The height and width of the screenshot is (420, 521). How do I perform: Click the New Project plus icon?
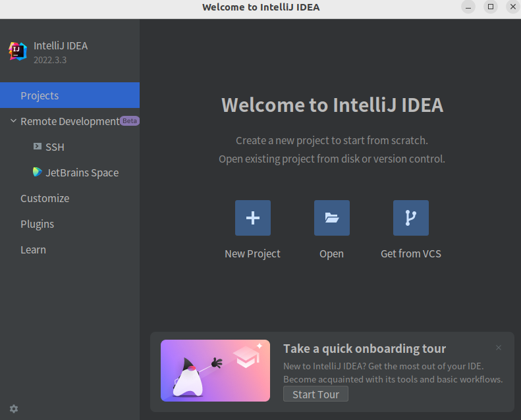[x=252, y=218]
